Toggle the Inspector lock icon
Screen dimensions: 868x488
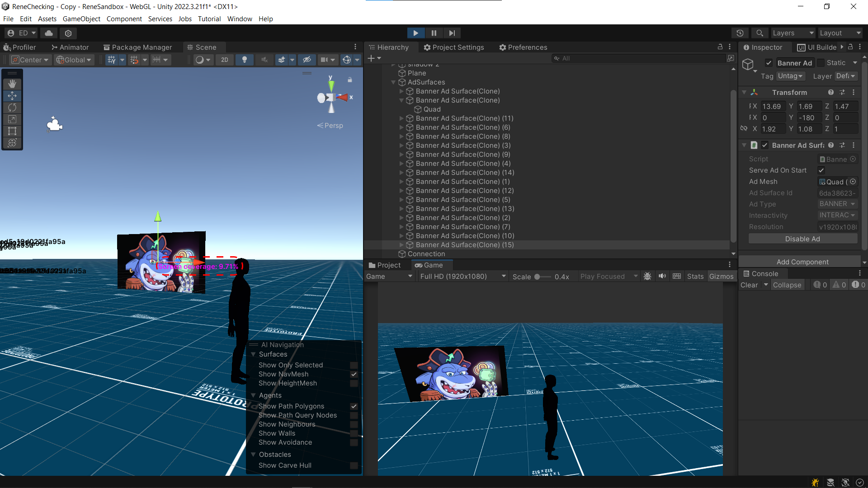click(x=850, y=47)
